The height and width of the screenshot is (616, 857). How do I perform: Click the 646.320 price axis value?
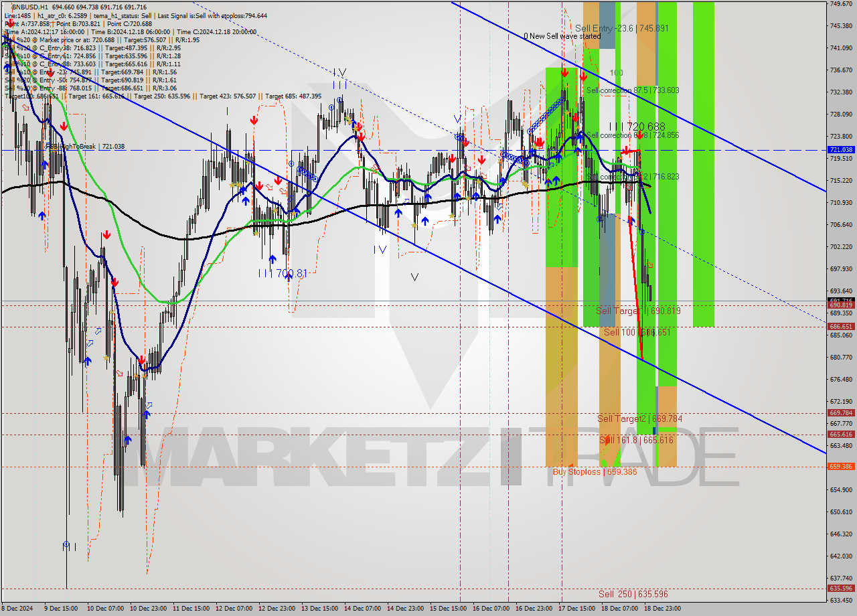pyautogui.click(x=841, y=534)
